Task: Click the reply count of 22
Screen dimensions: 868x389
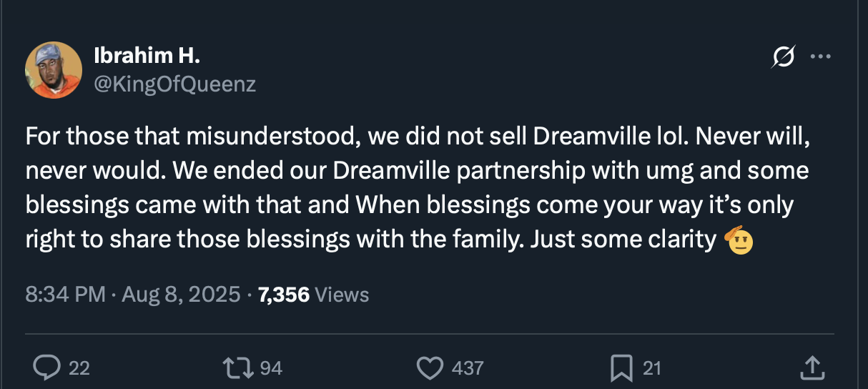Action: tap(79, 368)
